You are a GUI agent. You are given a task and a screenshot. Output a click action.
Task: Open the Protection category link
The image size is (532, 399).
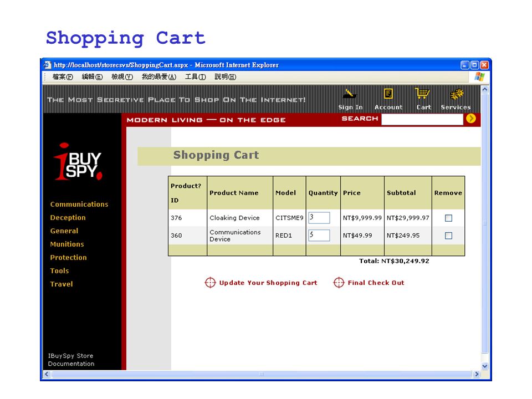coord(69,258)
